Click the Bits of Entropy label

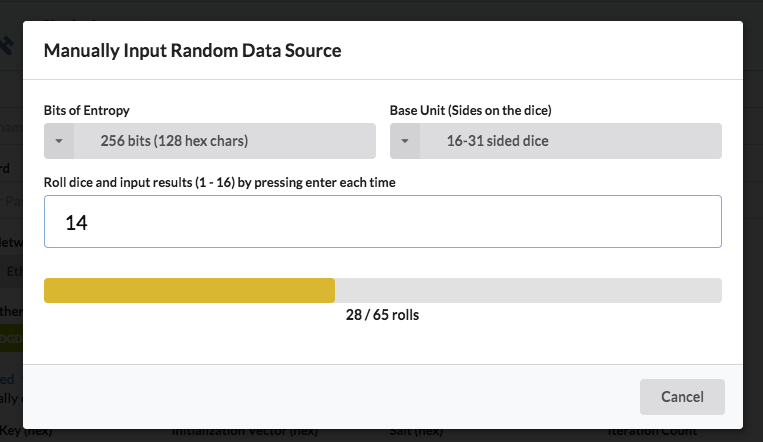point(87,110)
